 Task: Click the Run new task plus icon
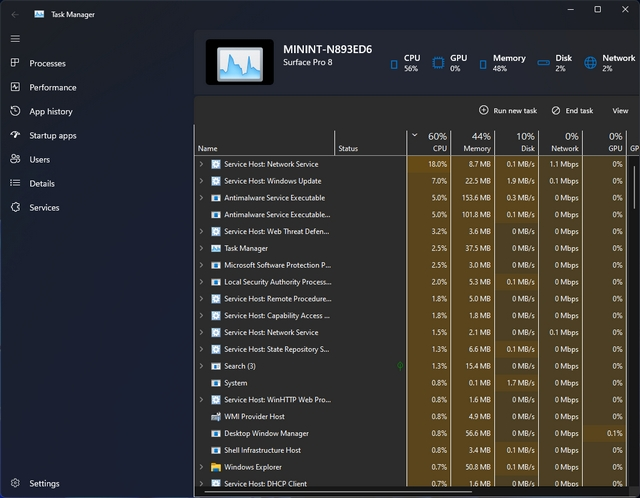point(483,110)
